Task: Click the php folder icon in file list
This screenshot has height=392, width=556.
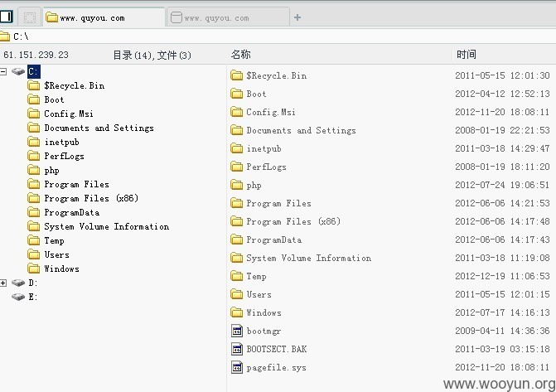Action: (x=236, y=185)
